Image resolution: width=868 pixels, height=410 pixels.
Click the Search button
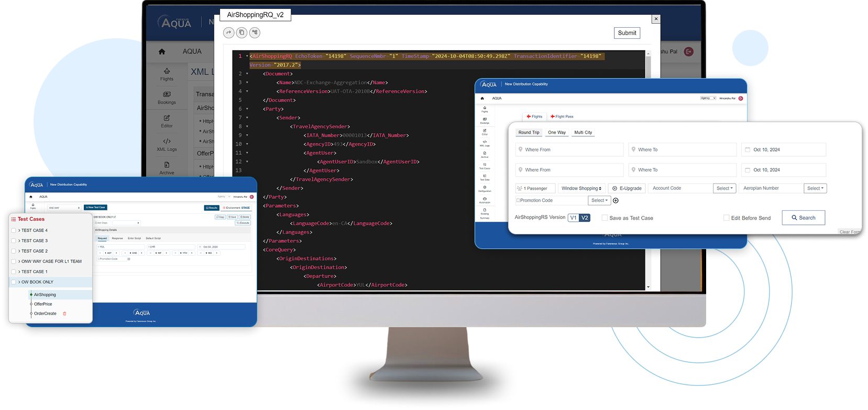[804, 218]
